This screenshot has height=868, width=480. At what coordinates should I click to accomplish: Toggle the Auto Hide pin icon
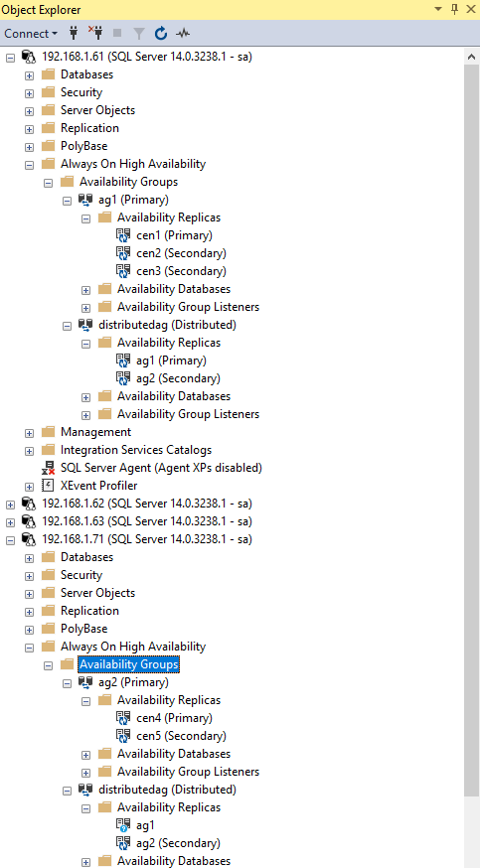pyautogui.click(x=455, y=9)
